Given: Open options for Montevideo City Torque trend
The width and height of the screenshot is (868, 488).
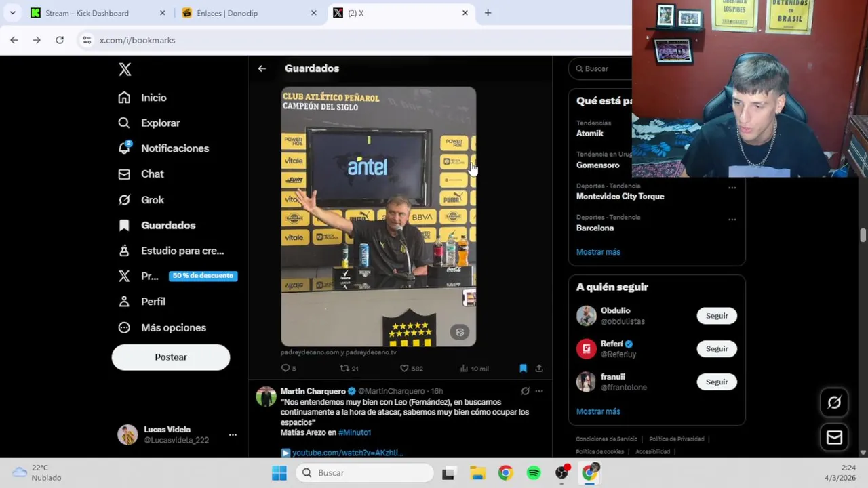Looking at the screenshot, I should pos(732,188).
